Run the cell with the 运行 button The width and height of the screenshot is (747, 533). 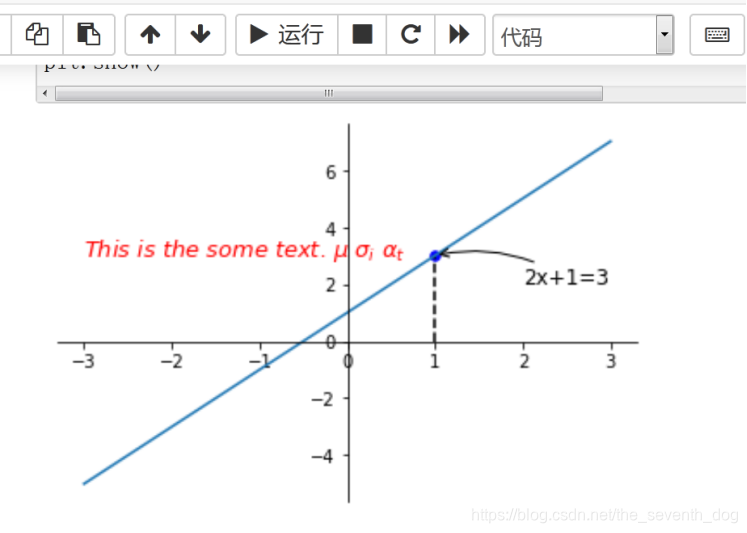click(x=287, y=34)
